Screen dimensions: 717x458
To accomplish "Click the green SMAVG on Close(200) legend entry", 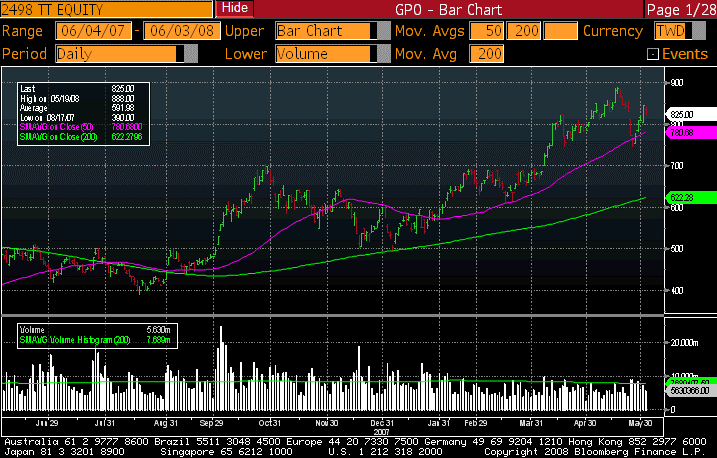I will pyautogui.click(x=81, y=136).
